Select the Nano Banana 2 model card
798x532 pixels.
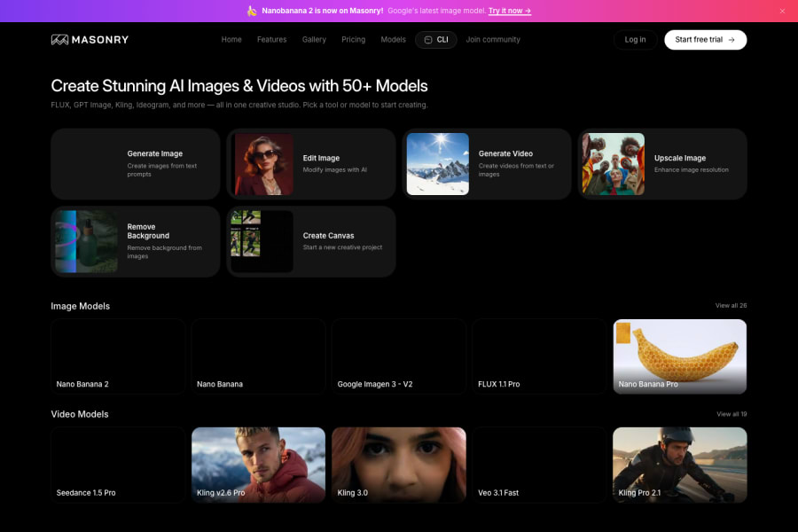tap(118, 356)
